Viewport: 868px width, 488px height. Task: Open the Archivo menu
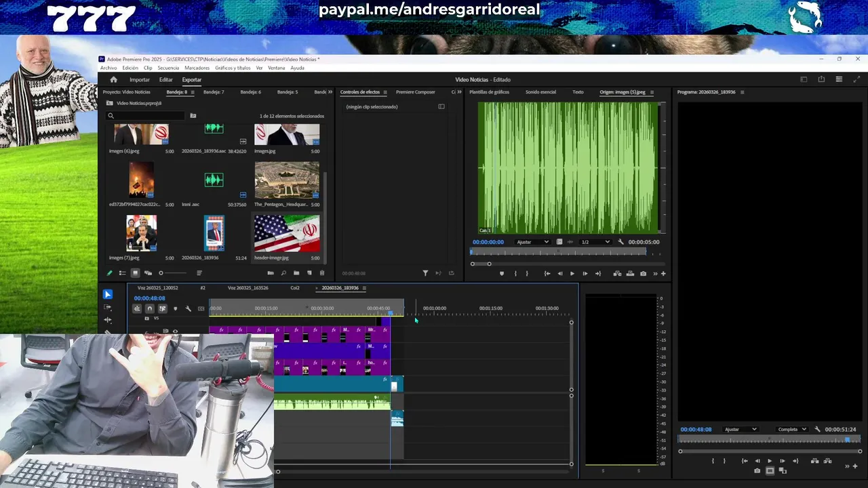pyautogui.click(x=108, y=68)
